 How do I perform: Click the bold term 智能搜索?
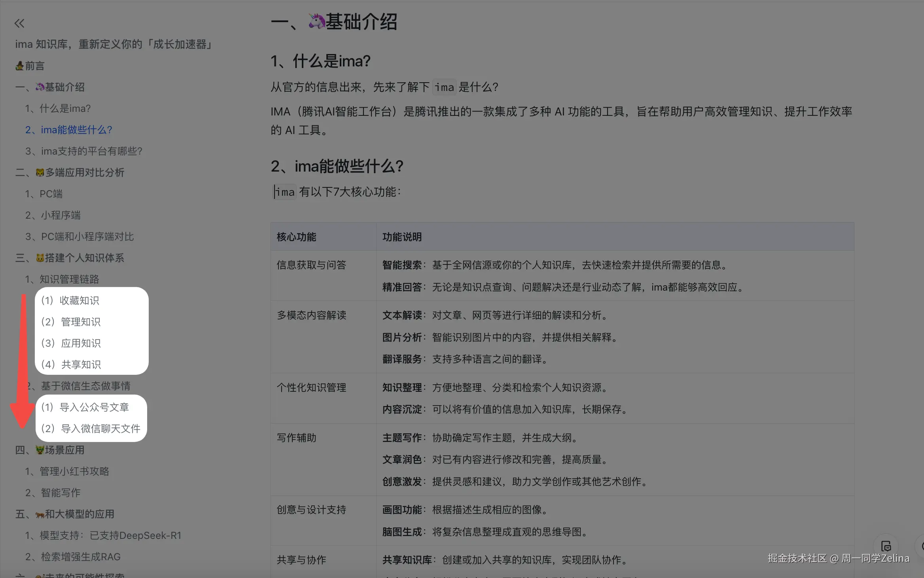pyautogui.click(x=402, y=265)
